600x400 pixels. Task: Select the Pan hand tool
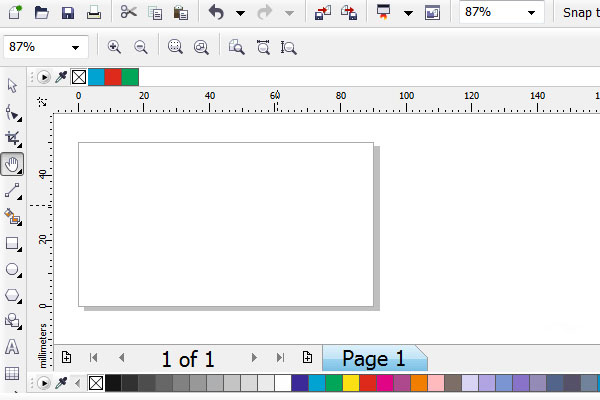coord(12,165)
